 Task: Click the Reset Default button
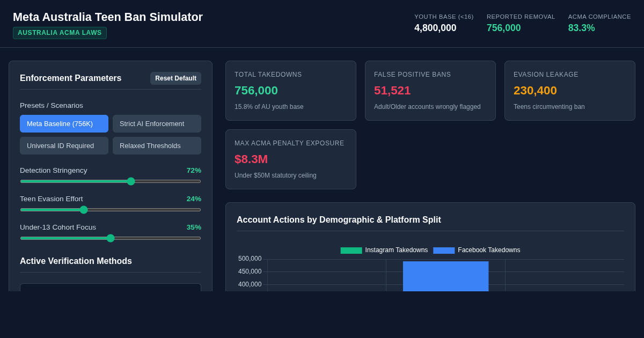(x=175, y=78)
